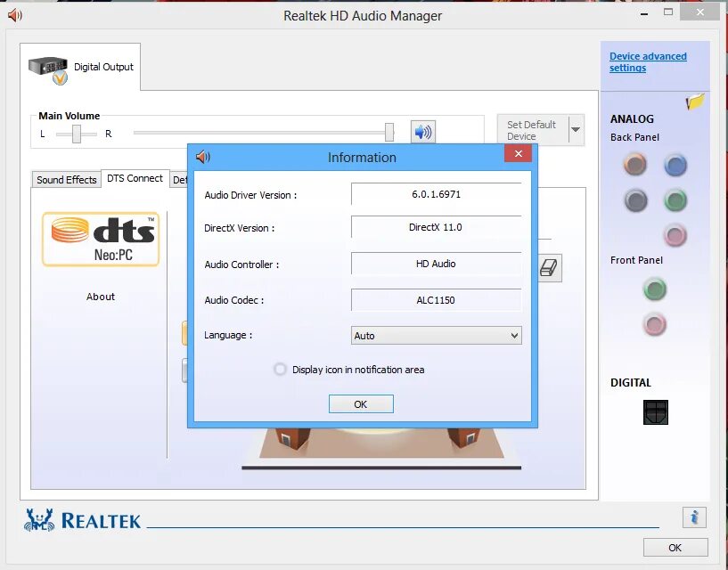The width and height of the screenshot is (728, 570).
Task: Select the Digital Output device tab
Action: pyautogui.click(x=80, y=68)
